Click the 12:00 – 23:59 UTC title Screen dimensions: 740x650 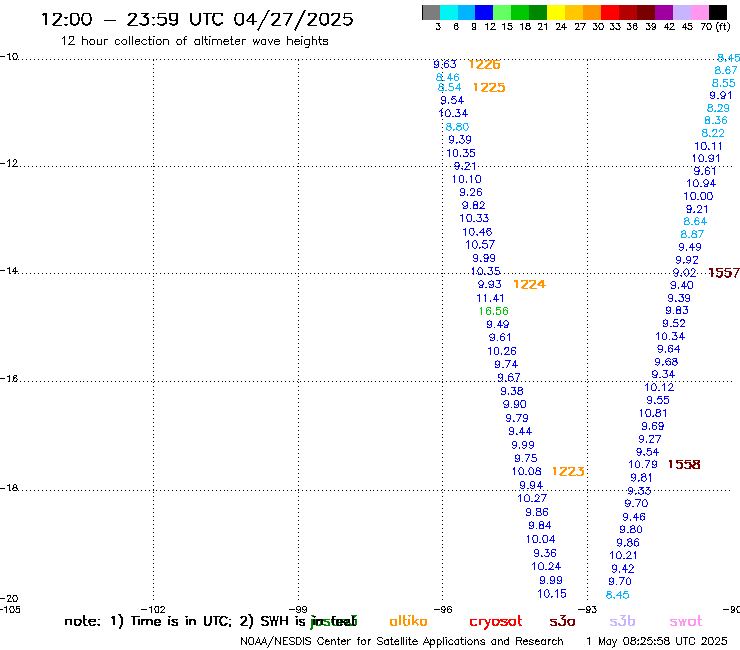[x=197, y=20]
